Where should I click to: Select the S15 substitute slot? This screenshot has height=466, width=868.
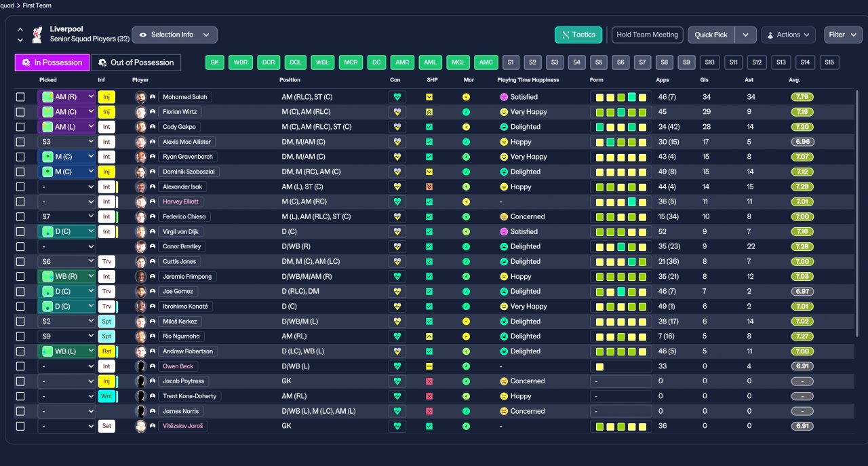click(829, 62)
